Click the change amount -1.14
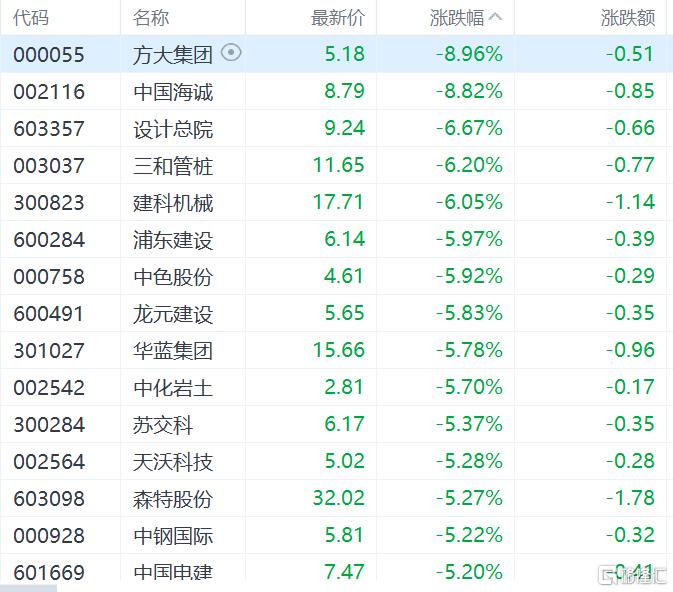Screen dimensions: 673x592 pyautogui.click(x=630, y=202)
